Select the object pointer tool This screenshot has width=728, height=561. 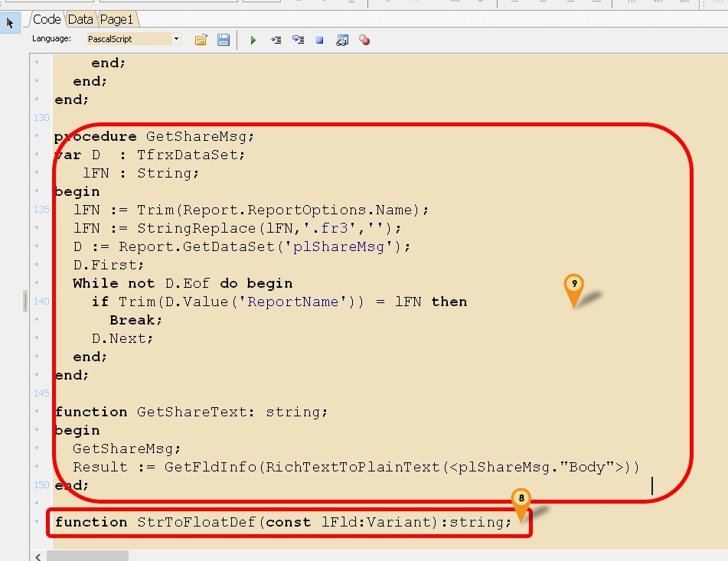(x=9, y=22)
